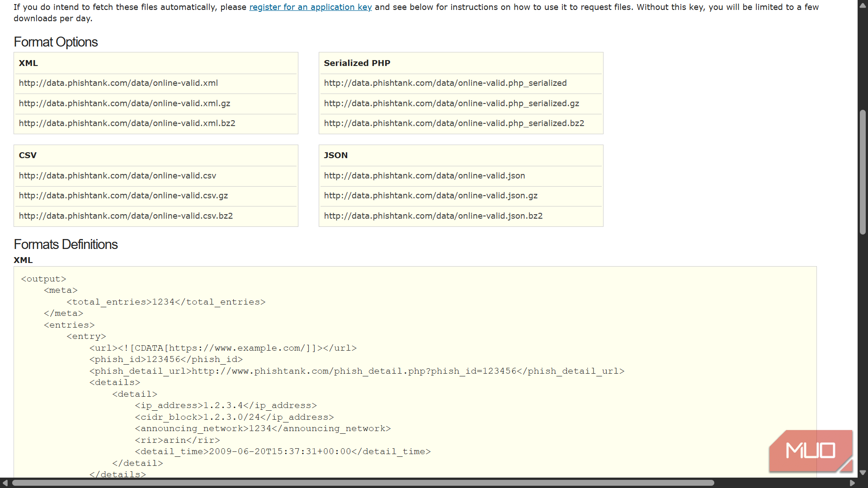Click the online-valid.json.bz2 URL
This screenshot has width=868, height=488.
[x=434, y=216]
